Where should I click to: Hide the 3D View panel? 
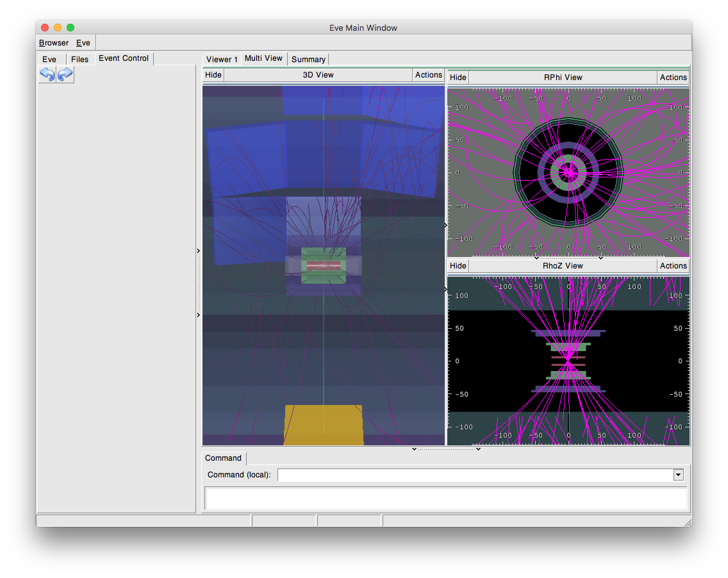(x=213, y=75)
